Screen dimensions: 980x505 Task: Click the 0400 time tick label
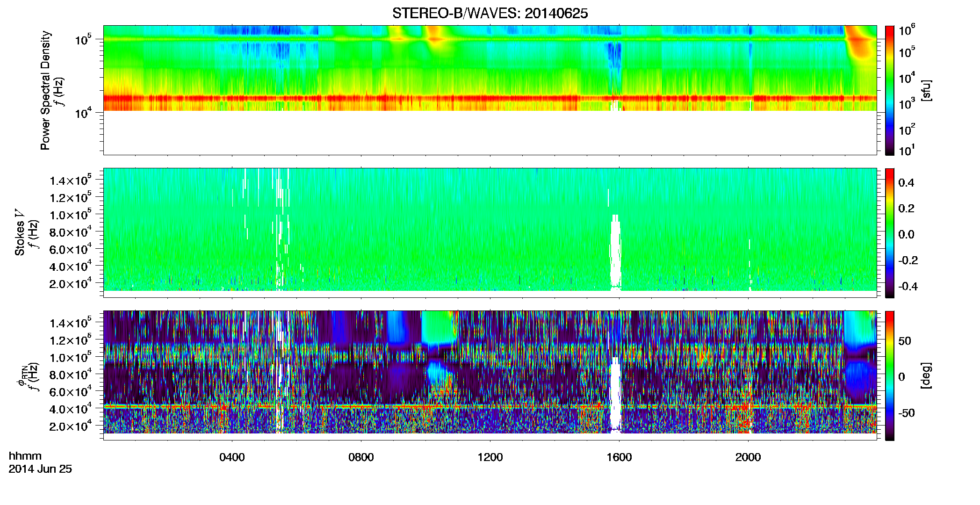point(232,457)
